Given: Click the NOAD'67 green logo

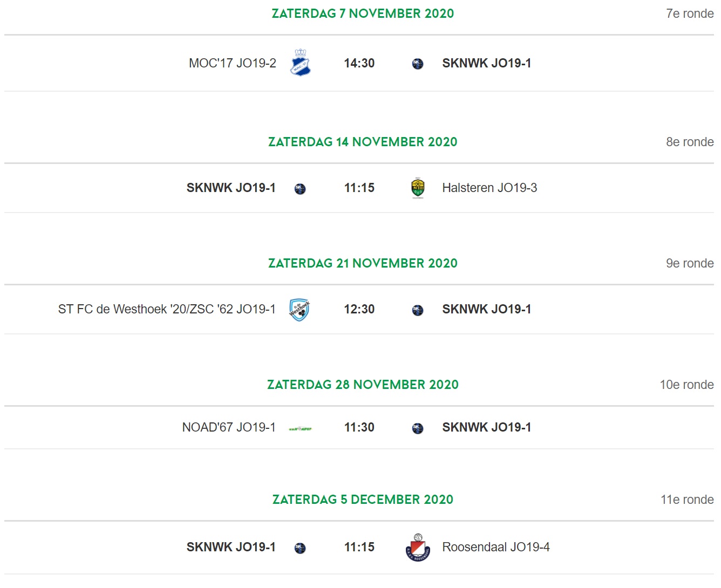Looking at the screenshot, I should (300, 429).
